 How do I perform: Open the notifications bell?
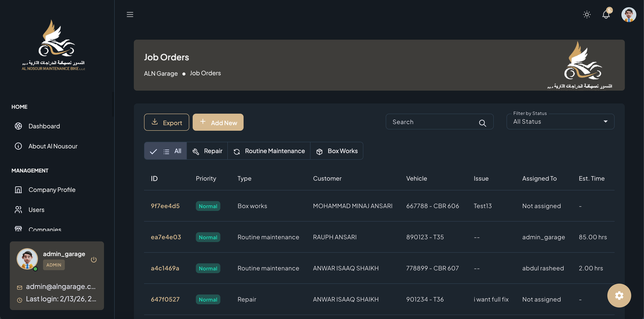tap(606, 15)
